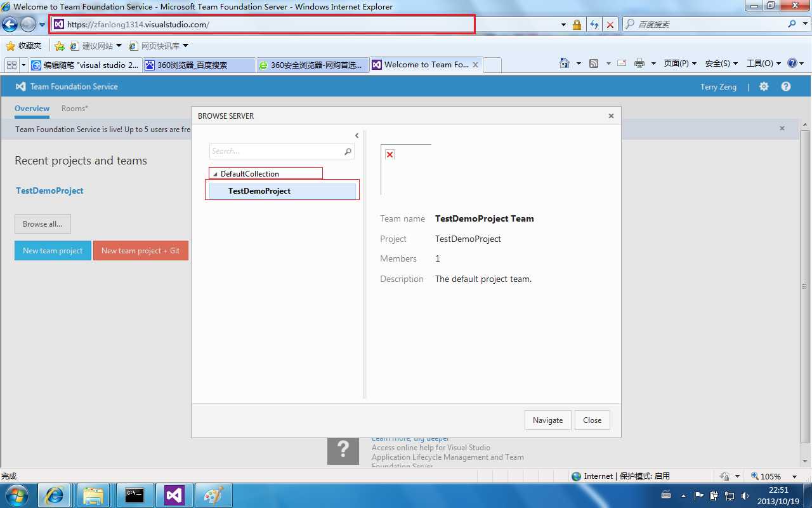
Task: Click the dialog Search... input field
Action: tap(276, 151)
